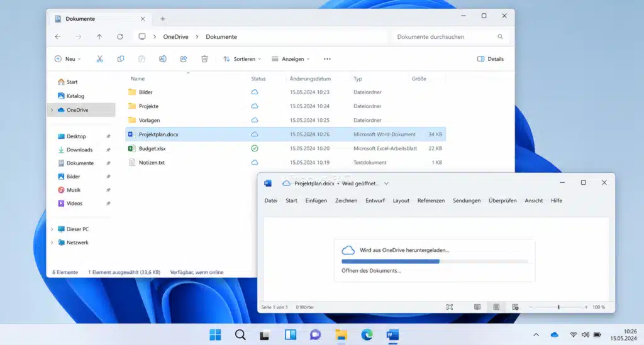This screenshot has width=644, height=345.
Task: Click the Word logo icon in title bar
Action: click(x=268, y=183)
